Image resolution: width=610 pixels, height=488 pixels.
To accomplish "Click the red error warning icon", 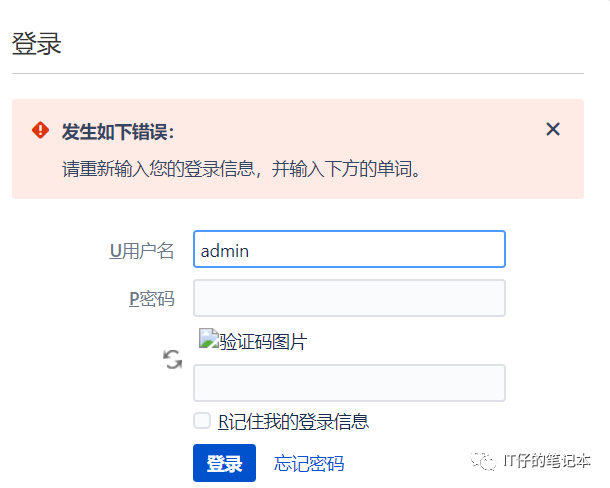I will (x=40, y=130).
